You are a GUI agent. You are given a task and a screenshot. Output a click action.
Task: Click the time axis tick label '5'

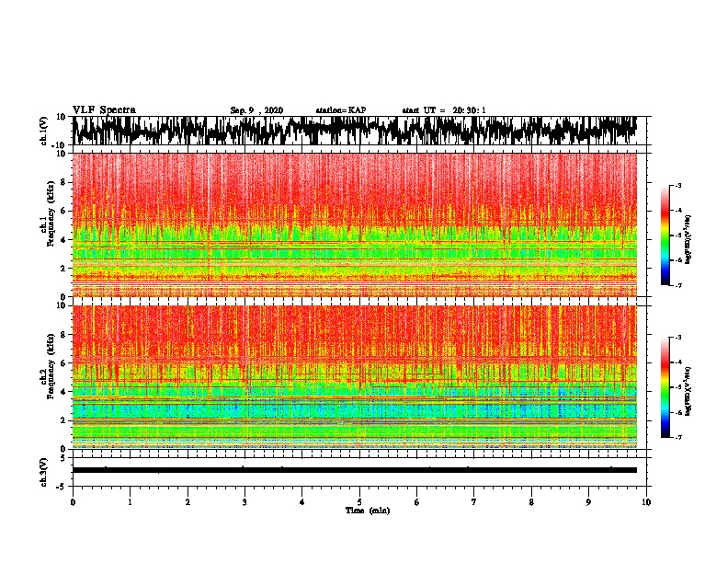click(359, 502)
